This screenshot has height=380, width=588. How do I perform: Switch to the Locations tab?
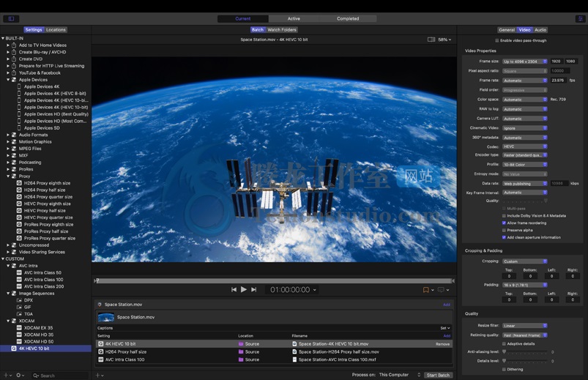(56, 29)
